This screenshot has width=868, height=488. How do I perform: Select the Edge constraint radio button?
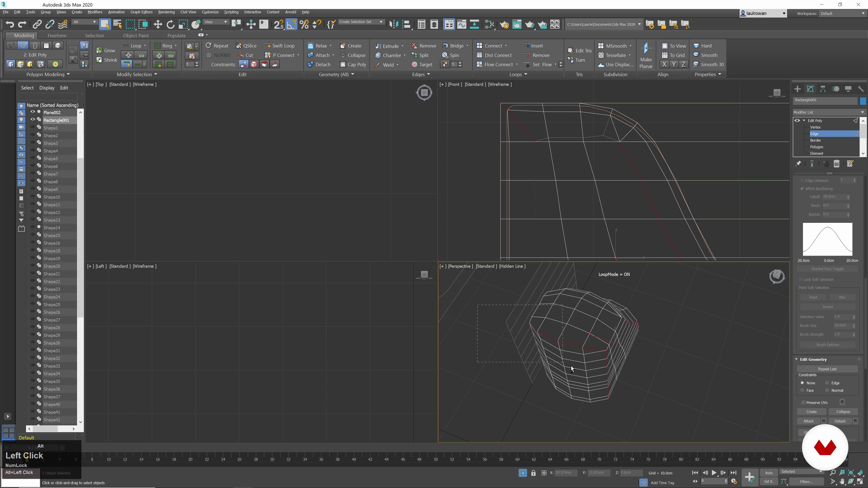coord(827,383)
